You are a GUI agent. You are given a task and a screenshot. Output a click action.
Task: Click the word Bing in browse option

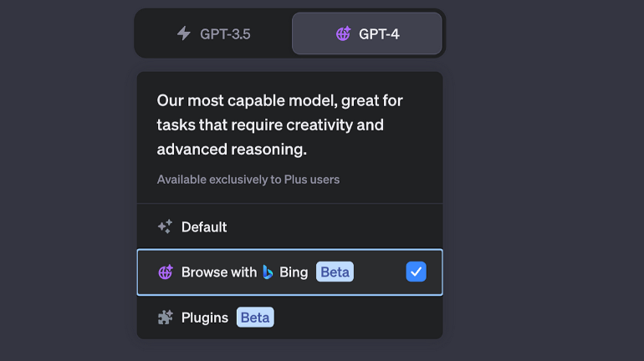tap(294, 272)
